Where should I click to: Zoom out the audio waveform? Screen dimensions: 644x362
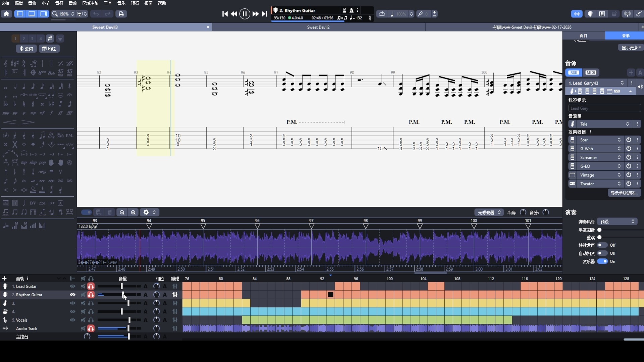coord(122,213)
